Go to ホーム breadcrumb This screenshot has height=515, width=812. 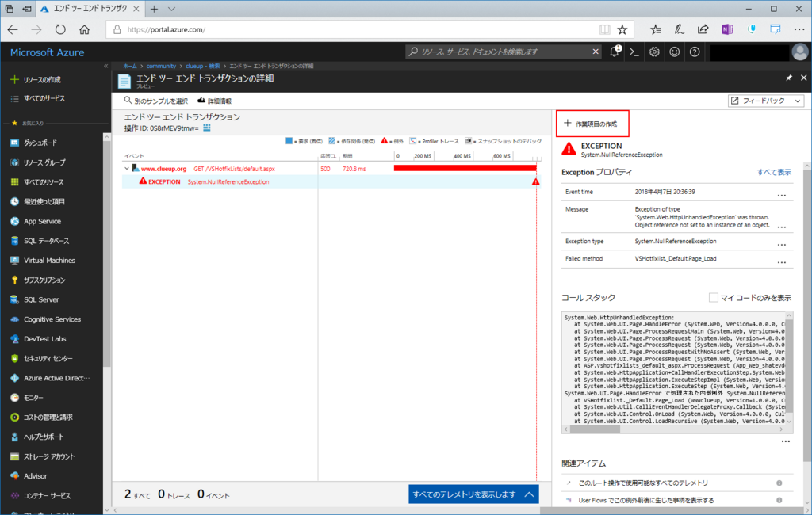[130, 66]
